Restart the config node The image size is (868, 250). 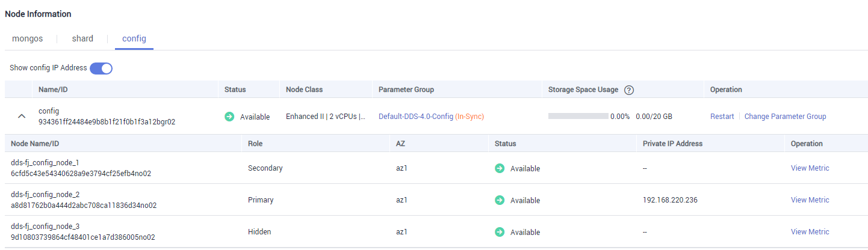click(722, 117)
